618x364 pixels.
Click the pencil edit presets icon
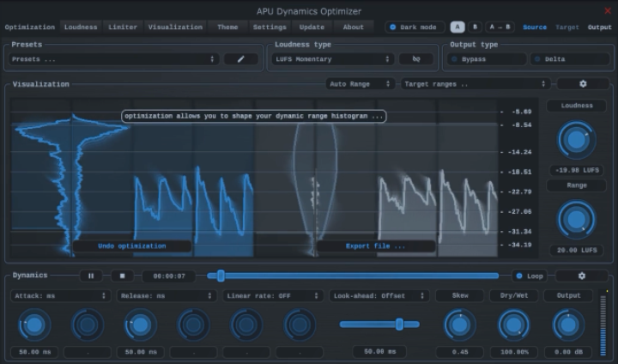point(241,59)
